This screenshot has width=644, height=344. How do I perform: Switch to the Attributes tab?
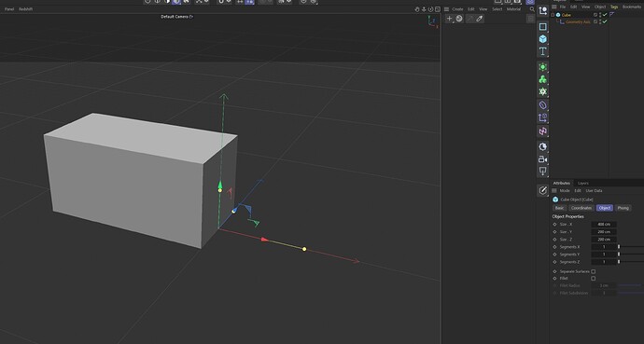(x=562, y=183)
